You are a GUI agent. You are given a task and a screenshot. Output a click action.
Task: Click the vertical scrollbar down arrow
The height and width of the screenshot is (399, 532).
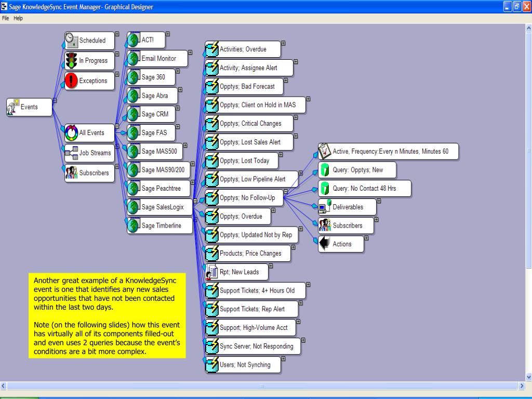tap(528, 377)
